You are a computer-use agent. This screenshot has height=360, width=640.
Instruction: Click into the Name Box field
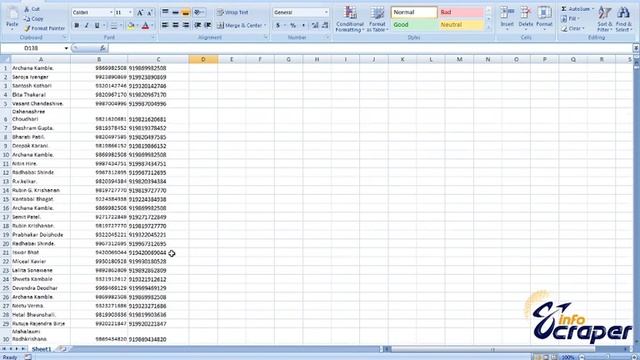pos(32,48)
